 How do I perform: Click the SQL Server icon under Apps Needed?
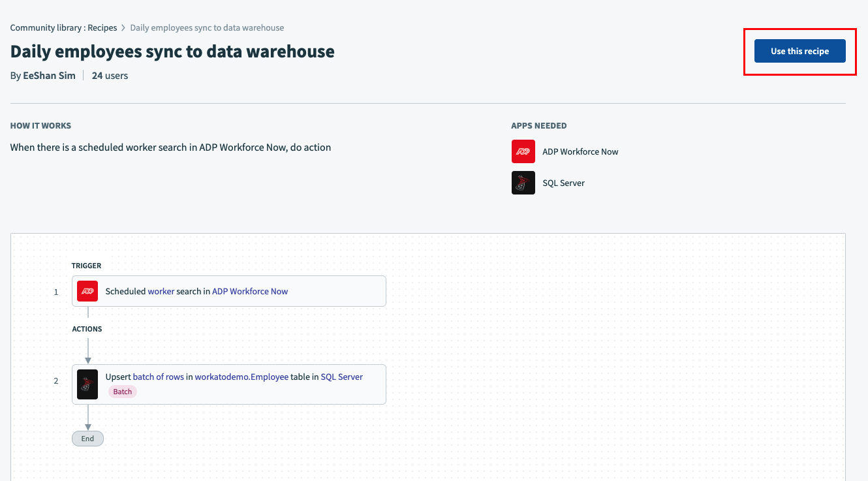[x=523, y=183]
